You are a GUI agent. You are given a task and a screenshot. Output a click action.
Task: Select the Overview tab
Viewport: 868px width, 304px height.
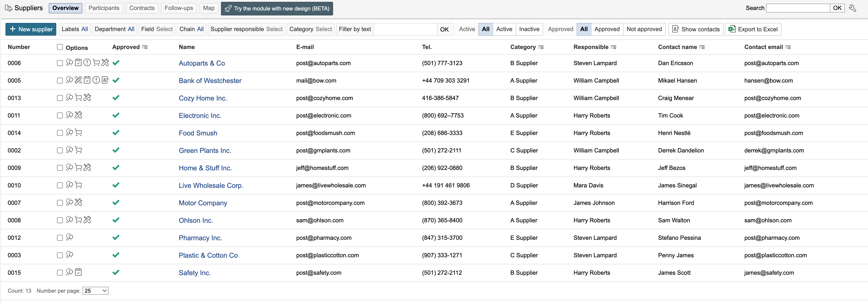65,8
